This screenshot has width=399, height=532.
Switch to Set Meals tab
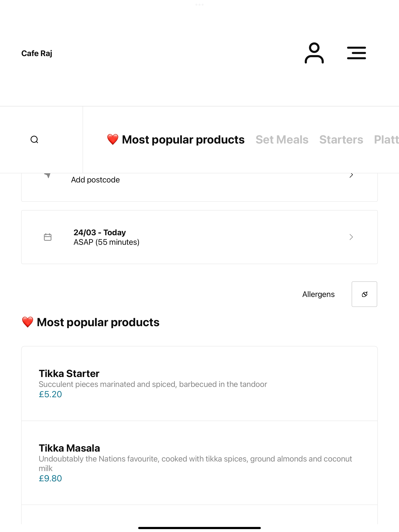pyautogui.click(x=282, y=139)
